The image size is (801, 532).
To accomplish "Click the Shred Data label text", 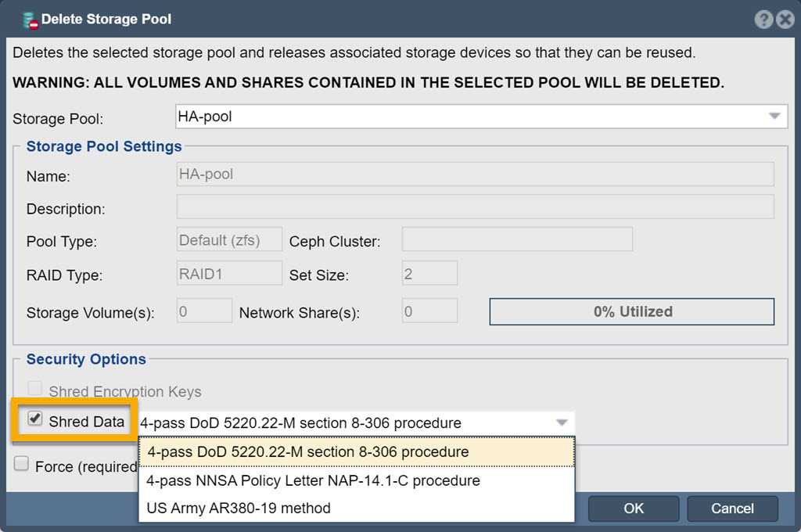I will pyautogui.click(x=87, y=422).
